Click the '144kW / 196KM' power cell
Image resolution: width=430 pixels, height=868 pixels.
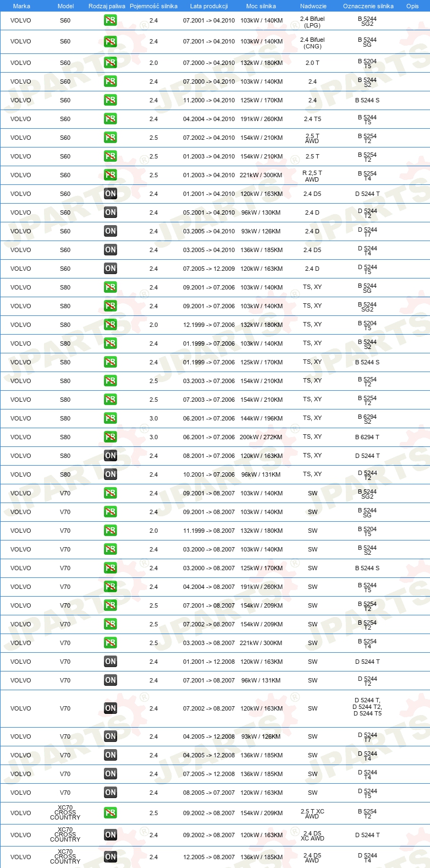click(261, 418)
